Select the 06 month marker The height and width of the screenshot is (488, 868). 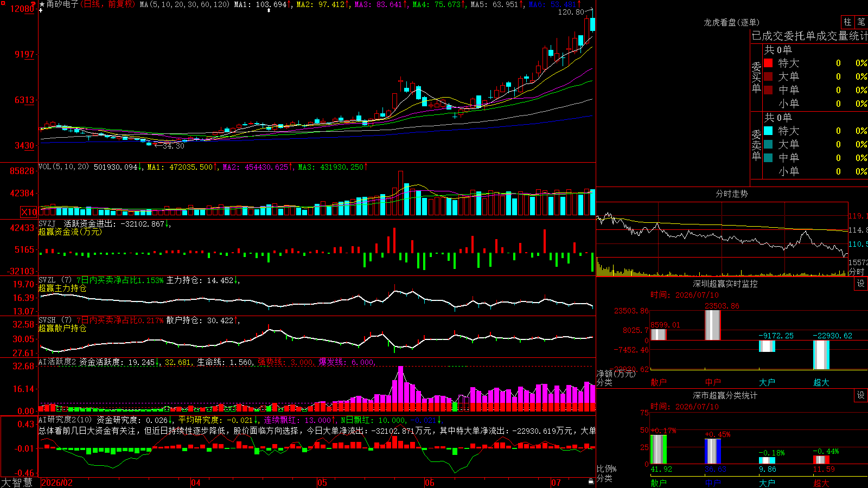430,483
